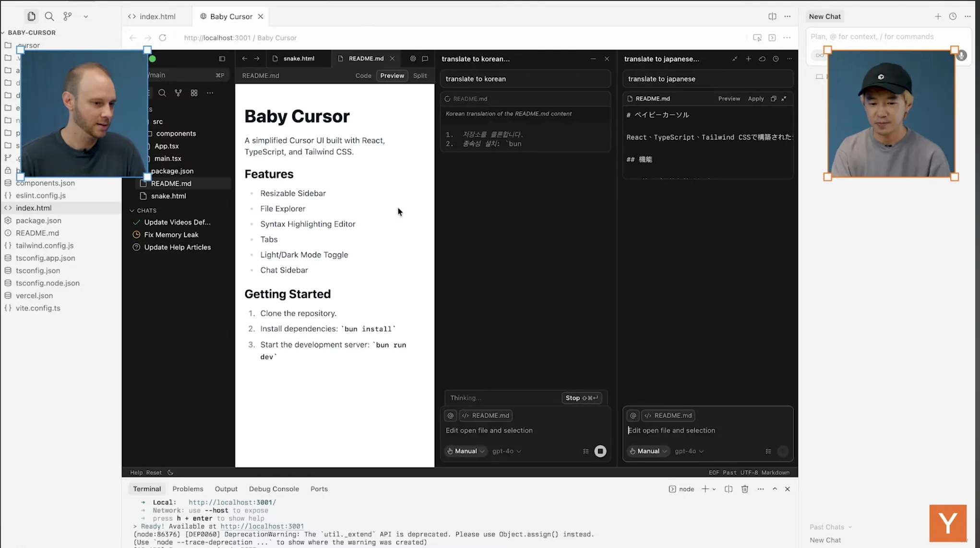Image resolution: width=980 pixels, height=548 pixels.
Task: Split the terminal with split icon
Action: pyautogui.click(x=728, y=489)
